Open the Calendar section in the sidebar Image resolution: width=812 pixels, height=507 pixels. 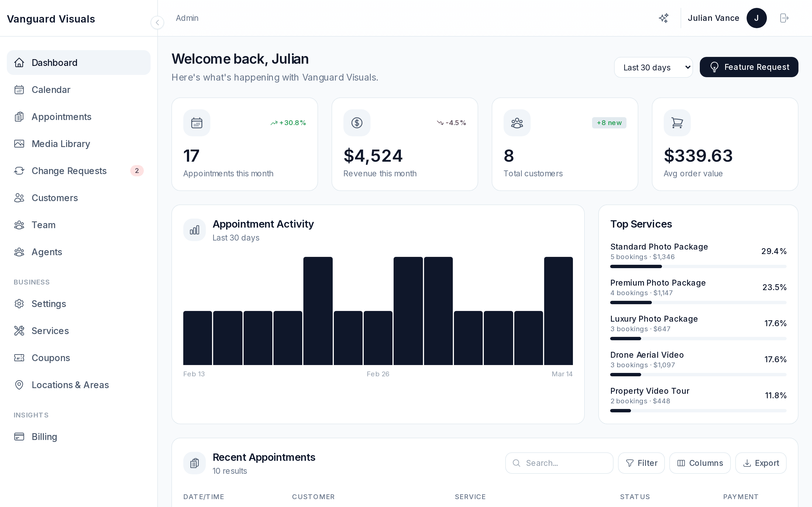(51, 90)
